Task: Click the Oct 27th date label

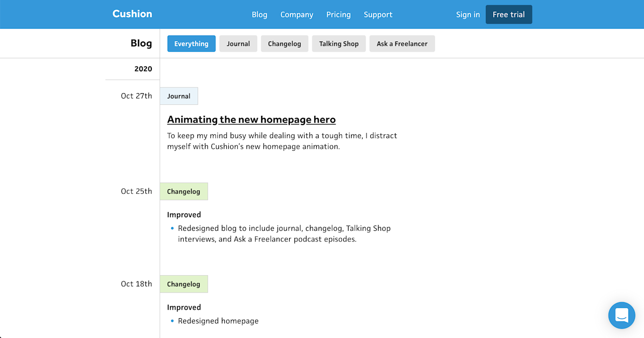Action: [x=136, y=96]
